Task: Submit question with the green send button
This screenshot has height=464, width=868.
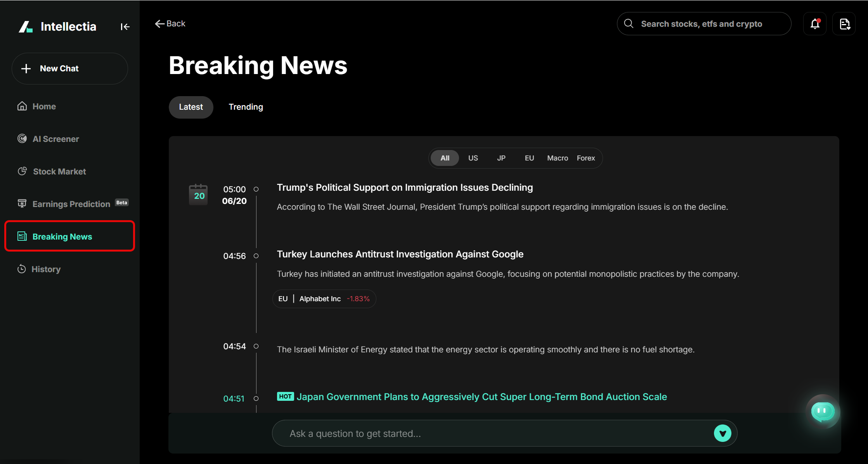Action: pyautogui.click(x=722, y=433)
